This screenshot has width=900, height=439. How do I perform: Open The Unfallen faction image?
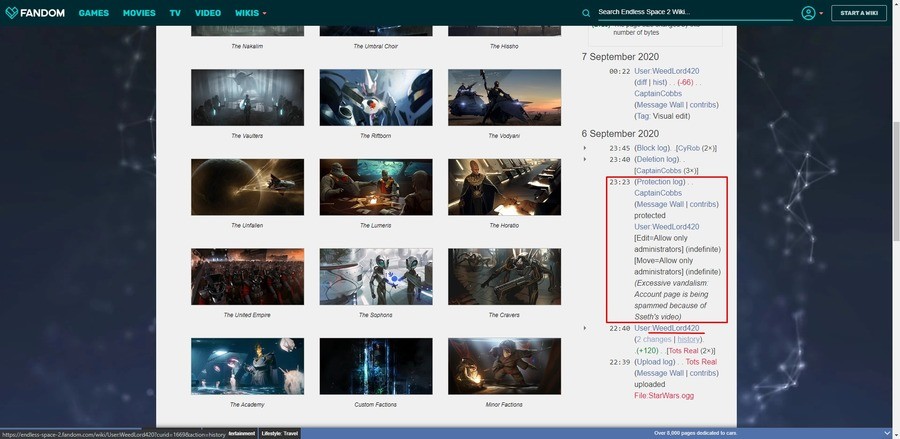click(x=247, y=187)
